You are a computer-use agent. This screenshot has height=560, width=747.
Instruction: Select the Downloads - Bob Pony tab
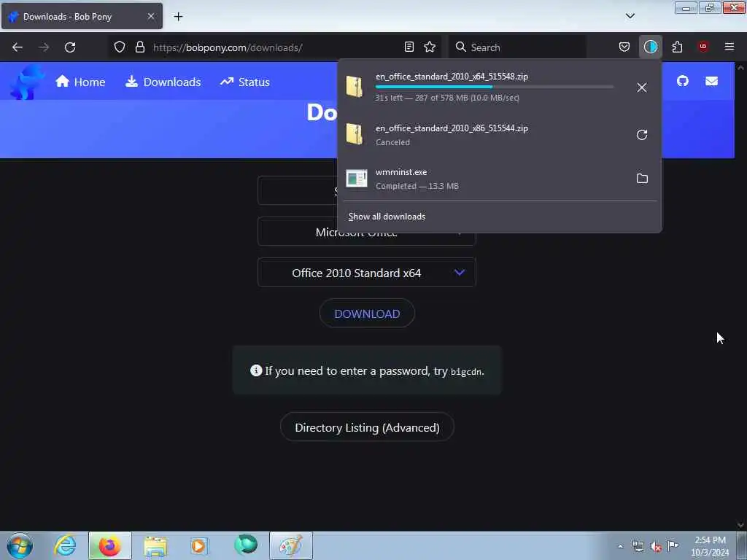82,16
